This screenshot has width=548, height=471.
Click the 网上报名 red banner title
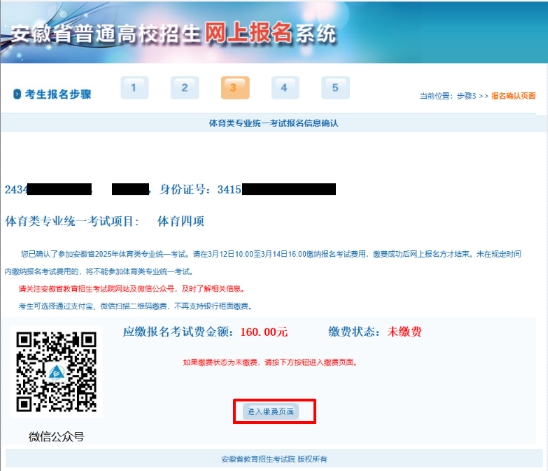click(x=248, y=33)
